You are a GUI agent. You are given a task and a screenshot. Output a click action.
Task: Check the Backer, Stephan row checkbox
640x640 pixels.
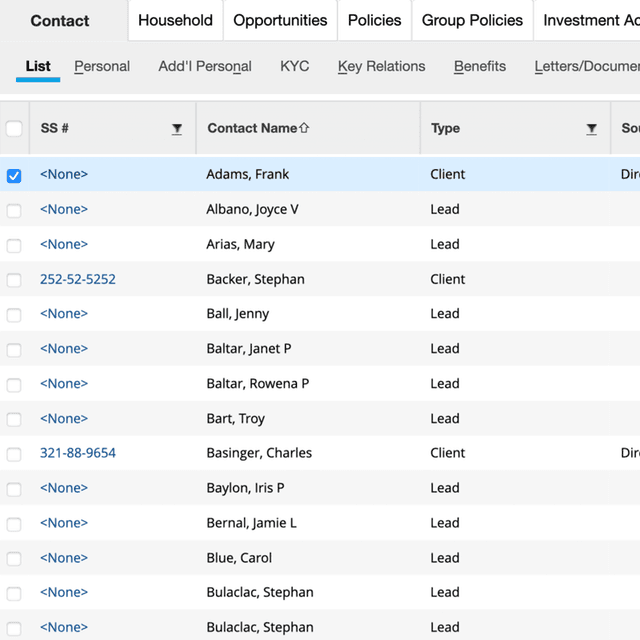pyautogui.click(x=14, y=280)
